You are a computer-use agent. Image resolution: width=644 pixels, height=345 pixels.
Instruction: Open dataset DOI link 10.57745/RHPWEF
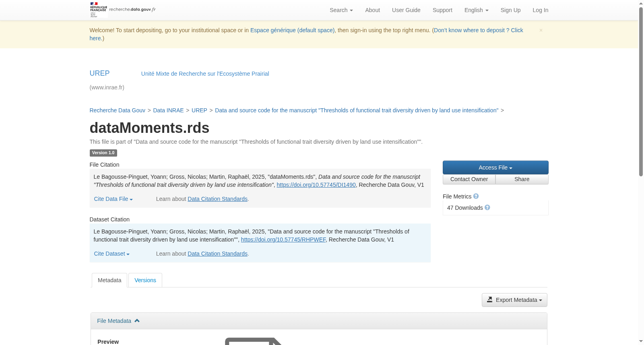[x=283, y=240]
